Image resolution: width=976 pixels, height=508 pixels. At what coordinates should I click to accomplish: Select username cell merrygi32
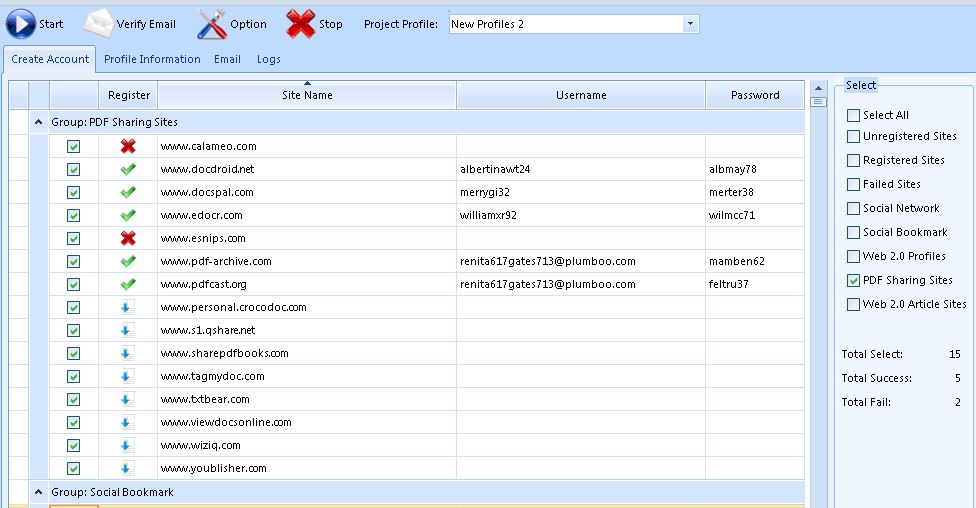581,192
